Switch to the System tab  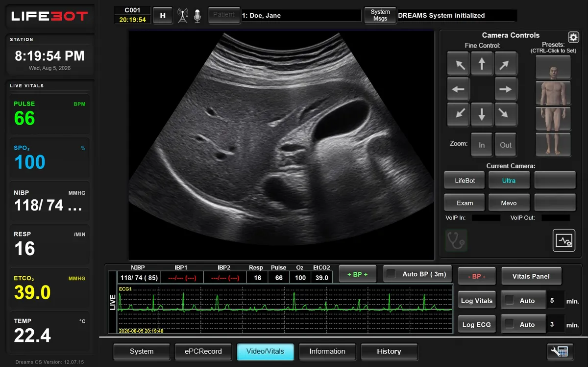point(142,351)
